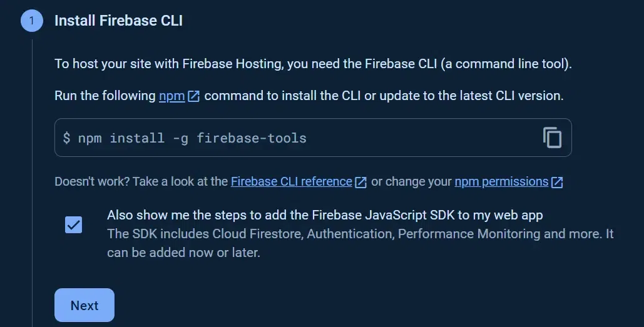Uncheck the Firebase JavaScript SDK steps checkbox
This screenshot has height=327, width=644.
pos(74,224)
